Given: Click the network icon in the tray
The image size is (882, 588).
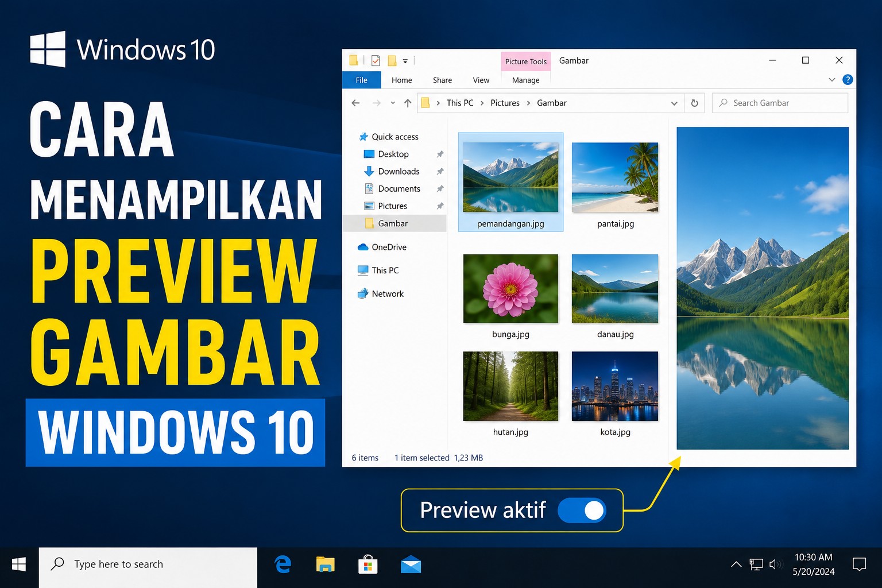Looking at the screenshot, I should (x=756, y=565).
